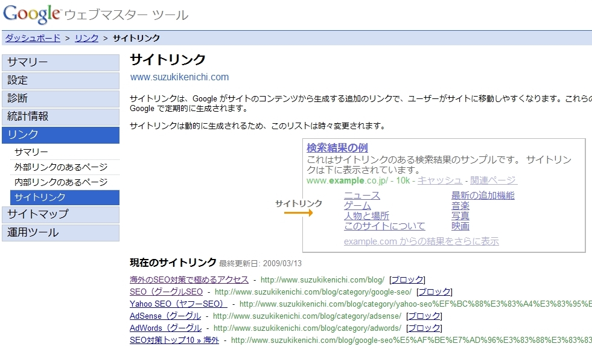Viewport: 592px width, 364px height.
Task: Select サマリー in the top sidebar
Action: [x=60, y=62]
